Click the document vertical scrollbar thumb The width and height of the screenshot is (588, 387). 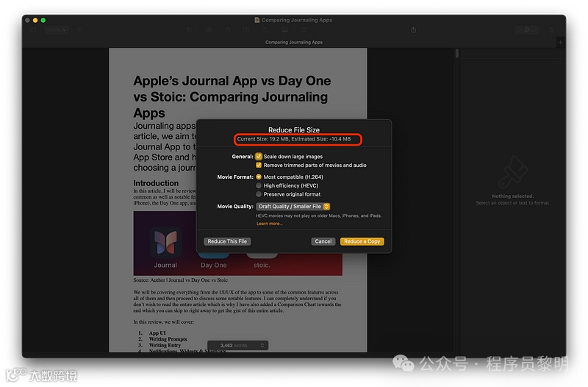point(456,54)
